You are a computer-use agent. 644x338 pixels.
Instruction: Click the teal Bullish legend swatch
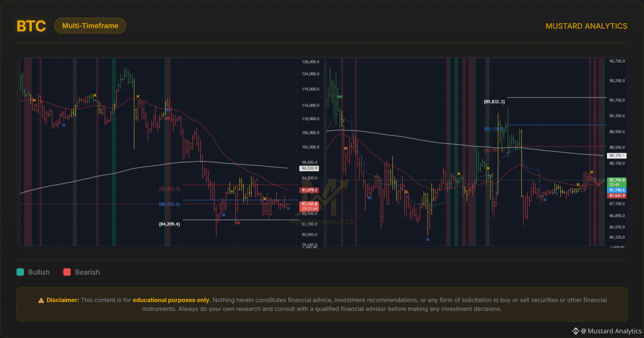click(x=20, y=272)
